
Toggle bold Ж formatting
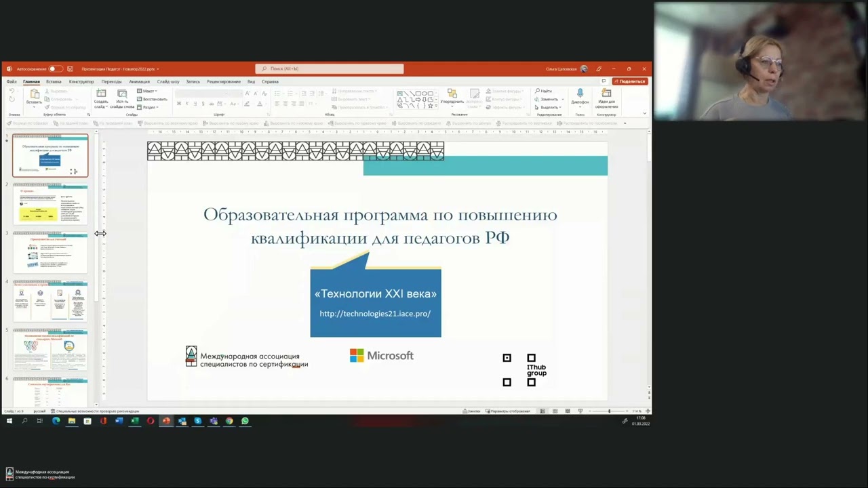(x=179, y=104)
